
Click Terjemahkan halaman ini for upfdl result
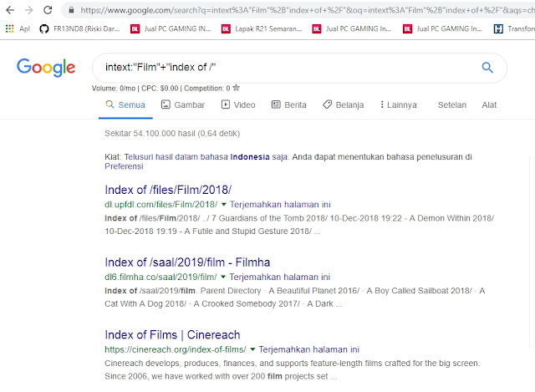[x=280, y=205]
